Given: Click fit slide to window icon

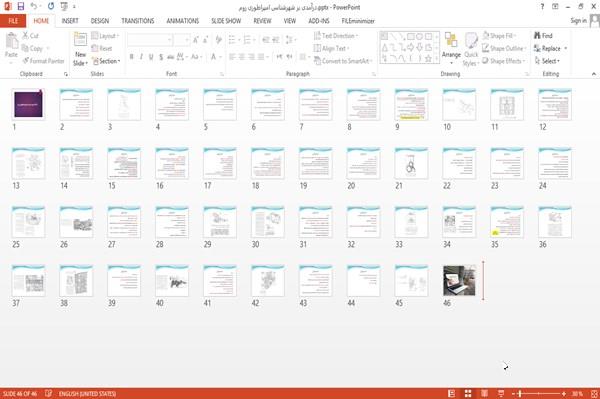Looking at the screenshot, I should click(x=594, y=394).
